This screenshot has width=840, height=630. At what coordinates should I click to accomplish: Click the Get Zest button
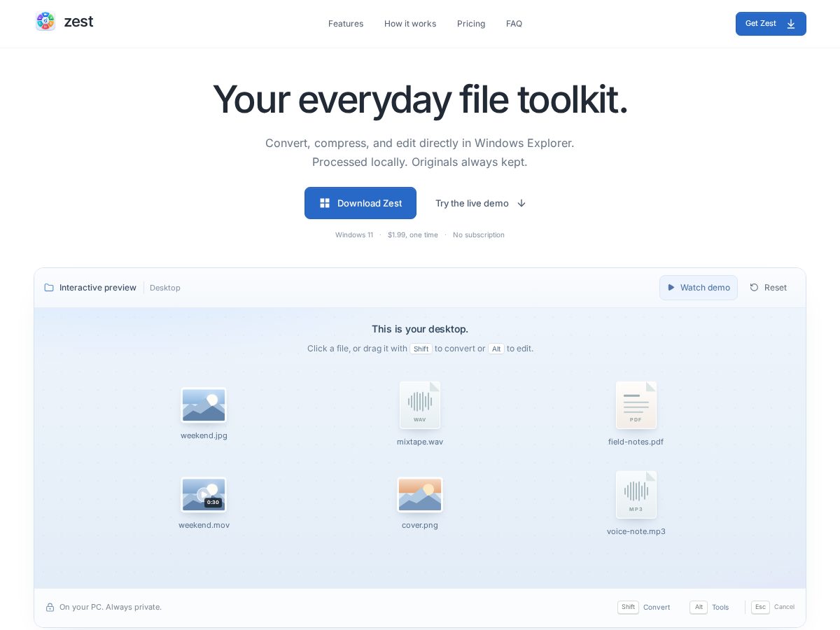pos(771,24)
